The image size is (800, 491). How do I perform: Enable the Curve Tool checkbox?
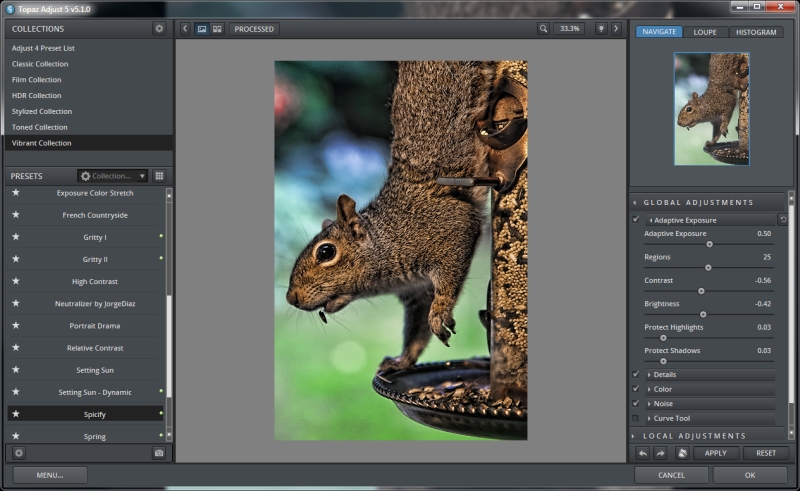click(636, 418)
